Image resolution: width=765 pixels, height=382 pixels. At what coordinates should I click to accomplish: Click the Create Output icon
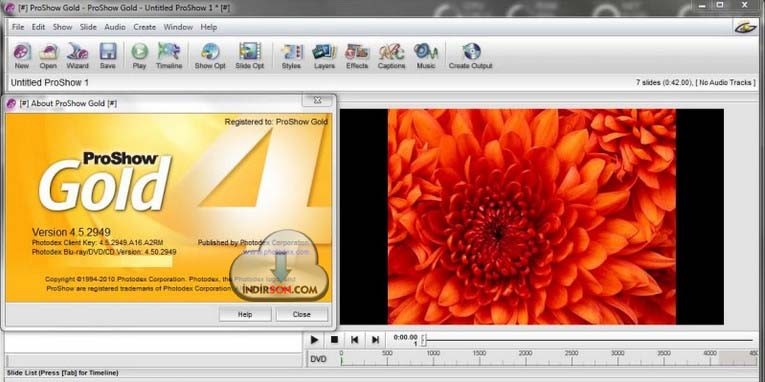(x=471, y=56)
